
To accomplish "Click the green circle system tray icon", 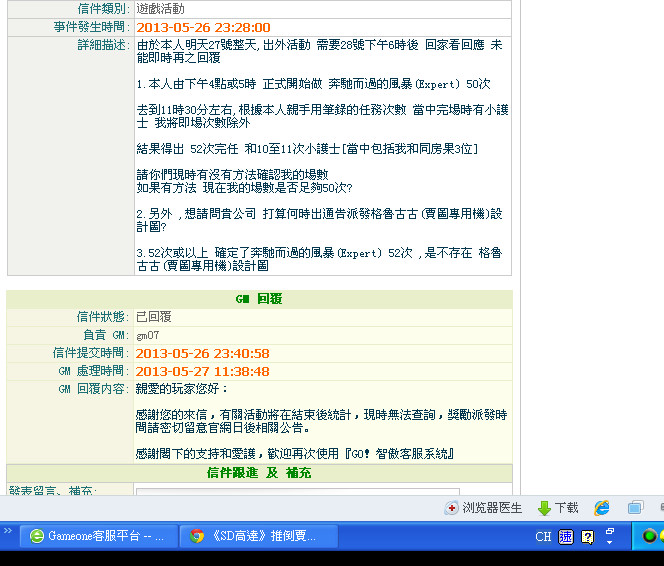I will (x=650, y=537).
